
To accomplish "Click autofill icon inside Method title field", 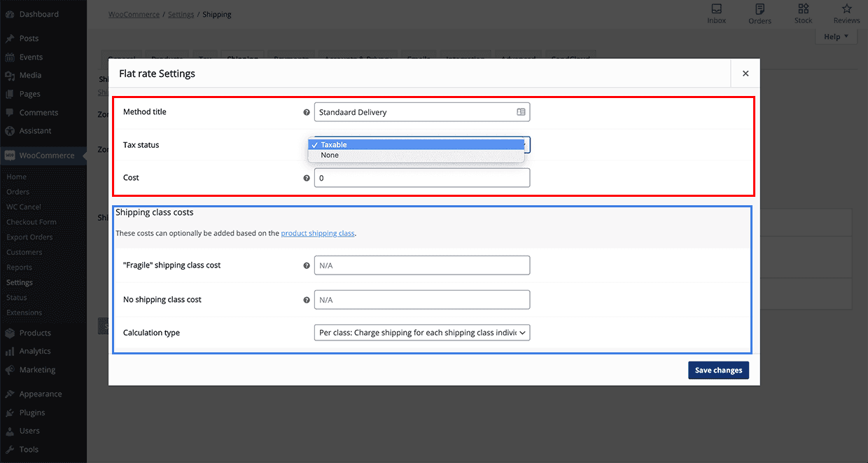I will pyautogui.click(x=521, y=112).
